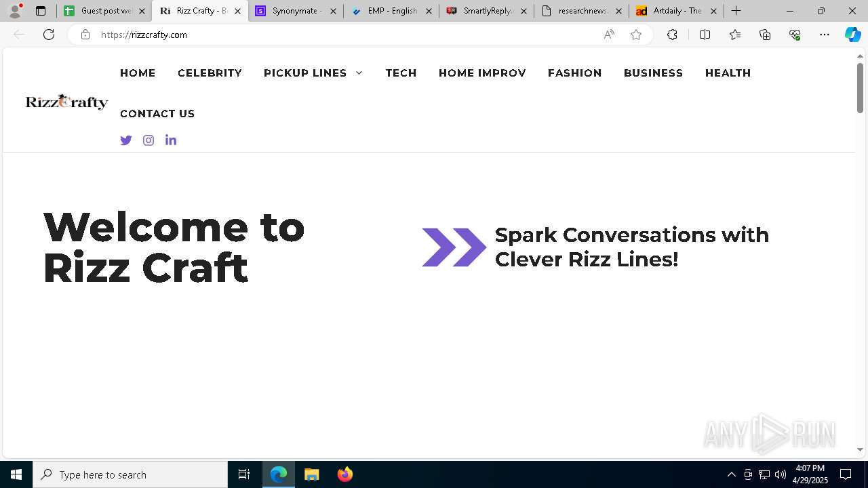
Task: Click the taskbar search box
Action: pos(130,474)
